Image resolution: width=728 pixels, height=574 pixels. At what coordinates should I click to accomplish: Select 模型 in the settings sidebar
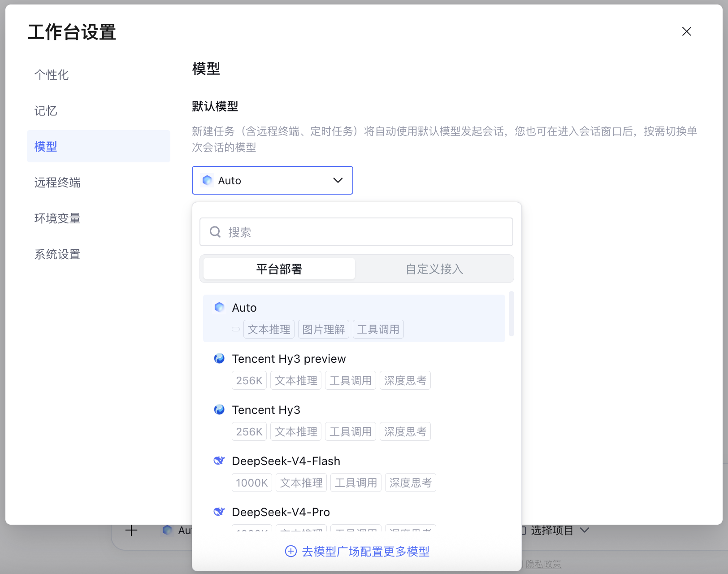coord(99,146)
